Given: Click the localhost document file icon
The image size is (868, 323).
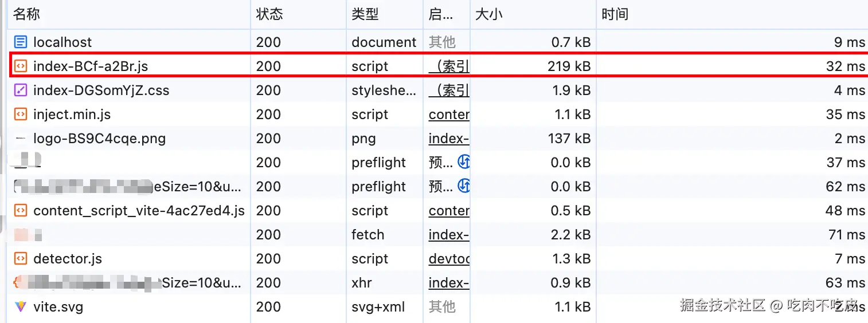Looking at the screenshot, I should (x=21, y=42).
